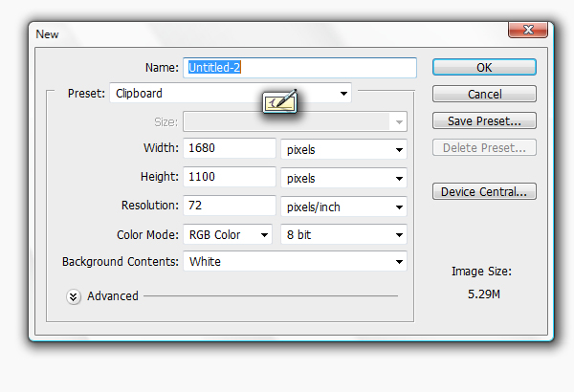Click the disabled Size dropdown
Screen dimensions: 574x392
(295, 121)
